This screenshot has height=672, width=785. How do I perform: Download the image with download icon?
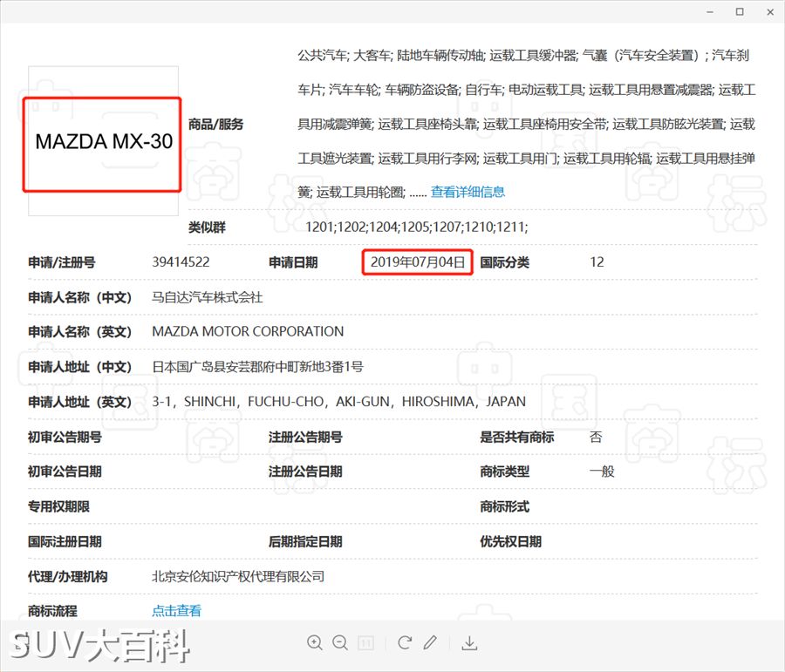click(469, 642)
